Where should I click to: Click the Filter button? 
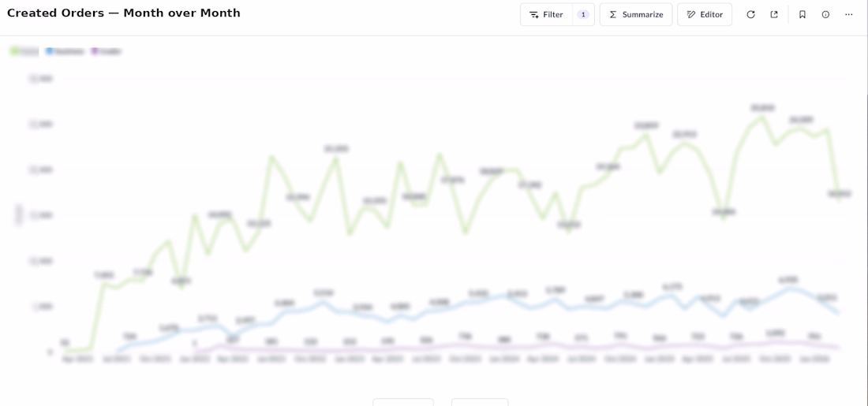[x=546, y=14]
